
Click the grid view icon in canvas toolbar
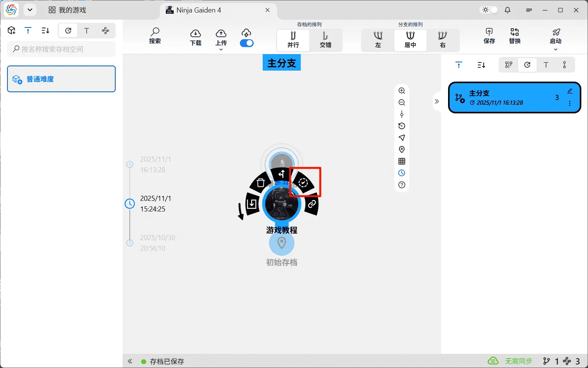pos(402,161)
